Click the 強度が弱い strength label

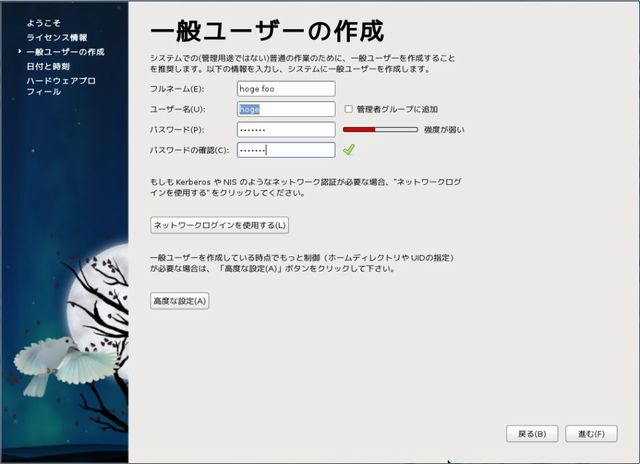click(444, 130)
